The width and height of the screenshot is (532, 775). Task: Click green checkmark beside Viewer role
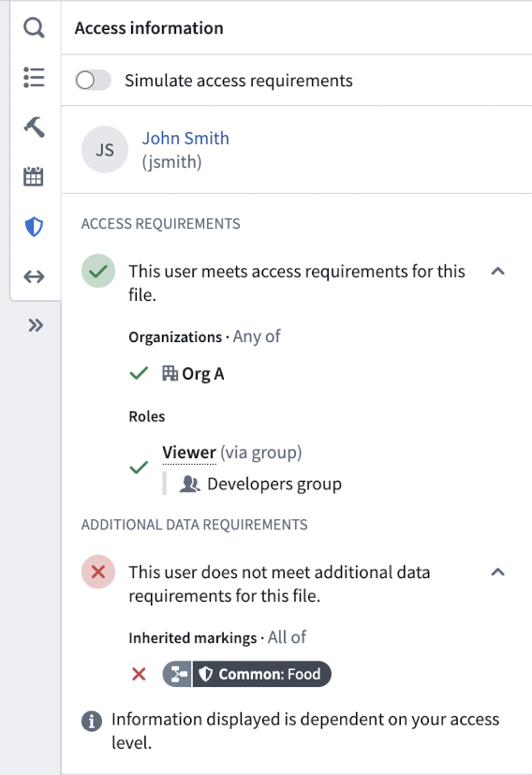click(139, 467)
